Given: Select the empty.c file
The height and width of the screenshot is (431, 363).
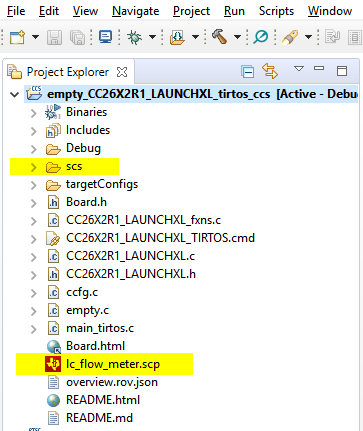Looking at the screenshot, I should coord(87,311).
